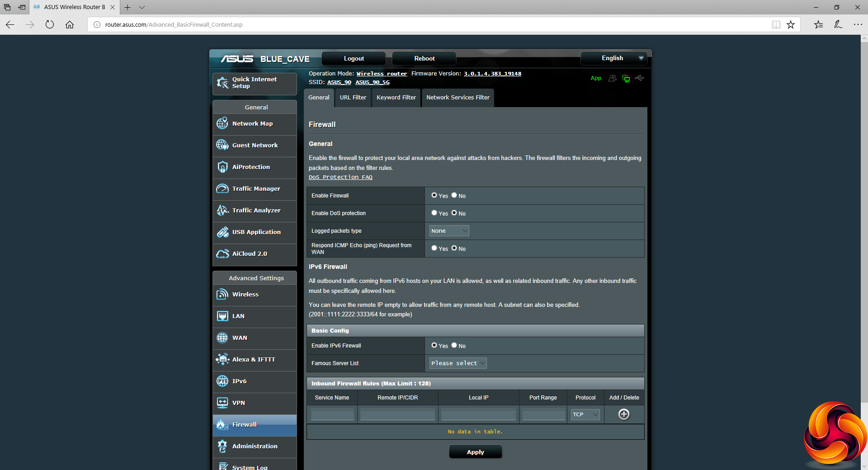Click the Apply button

click(475, 452)
